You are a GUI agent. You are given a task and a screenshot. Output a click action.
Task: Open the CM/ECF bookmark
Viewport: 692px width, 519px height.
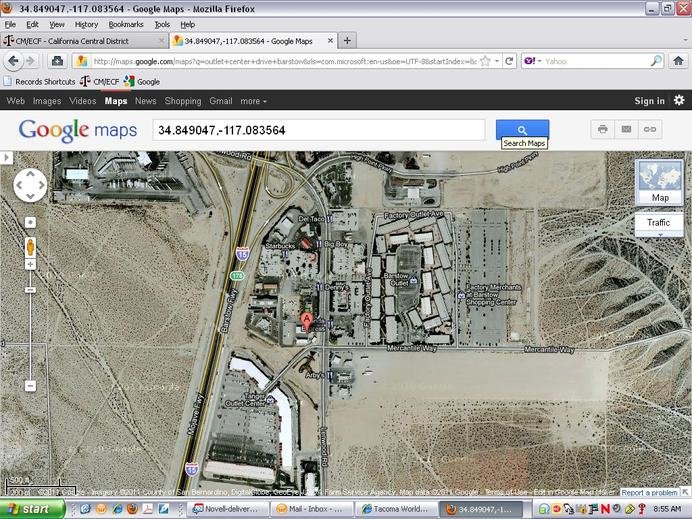[100, 82]
